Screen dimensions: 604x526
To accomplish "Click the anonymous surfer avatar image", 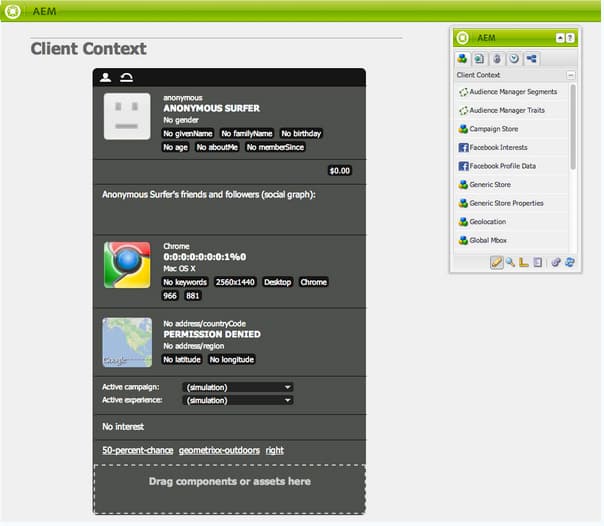I will click(127, 116).
